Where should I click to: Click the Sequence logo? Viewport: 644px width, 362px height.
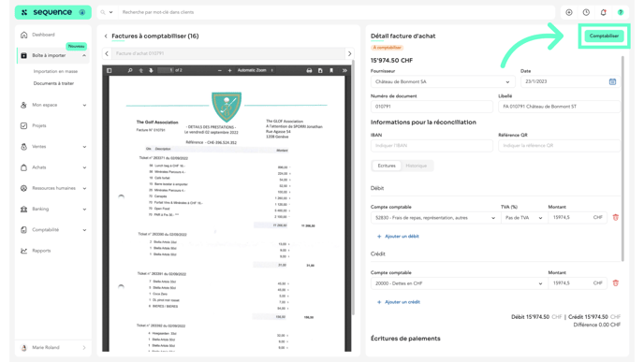47,12
